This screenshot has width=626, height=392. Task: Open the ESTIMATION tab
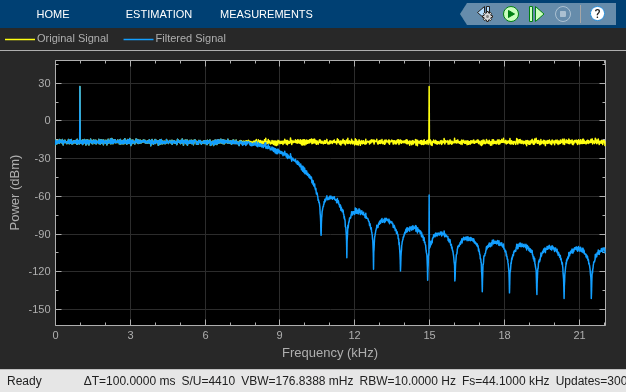pos(159,14)
